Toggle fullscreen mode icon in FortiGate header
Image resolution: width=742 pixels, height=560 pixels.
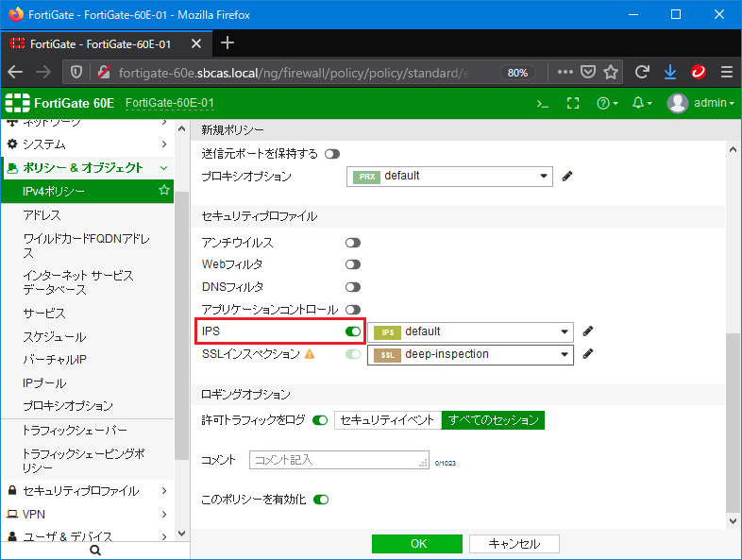tap(573, 103)
